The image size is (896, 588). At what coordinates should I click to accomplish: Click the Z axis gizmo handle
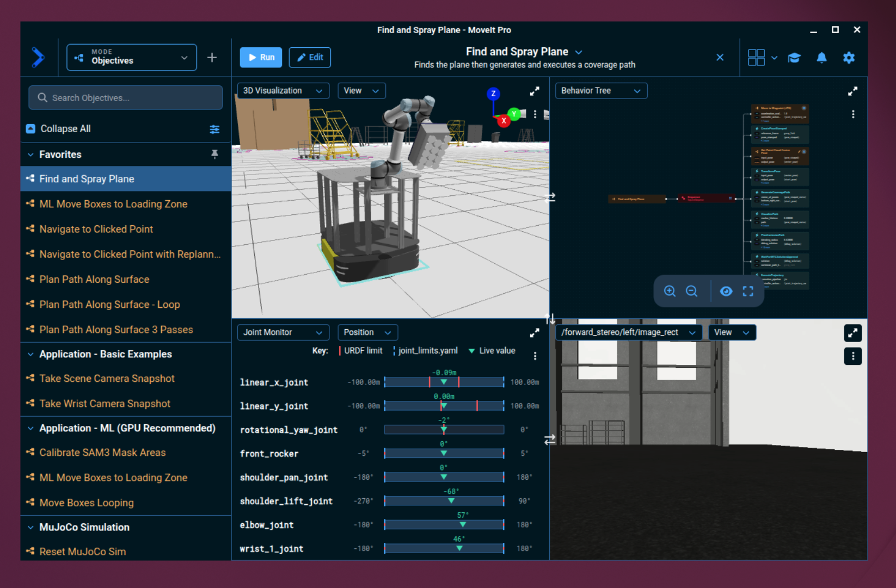tap(493, 94)
